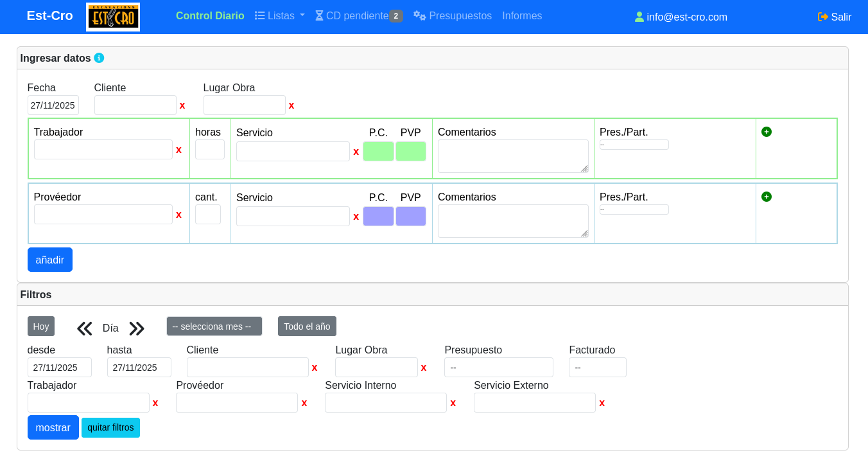Select Control Diario in the navigation
The width and height of the screenshot is (868, 464).
[x=210, y=15]
